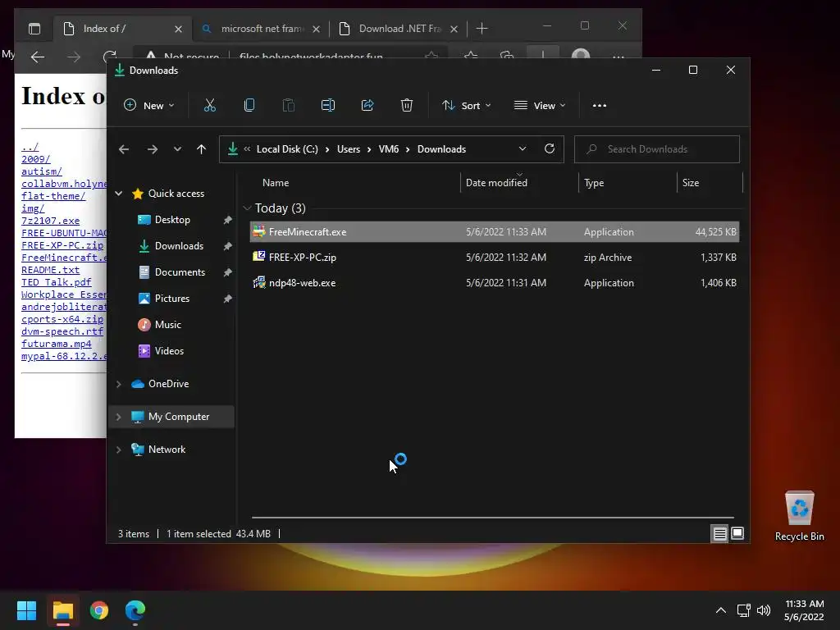Click Edge browser back arrow
This screenshot has width=840, height=630.
(38, 57)
